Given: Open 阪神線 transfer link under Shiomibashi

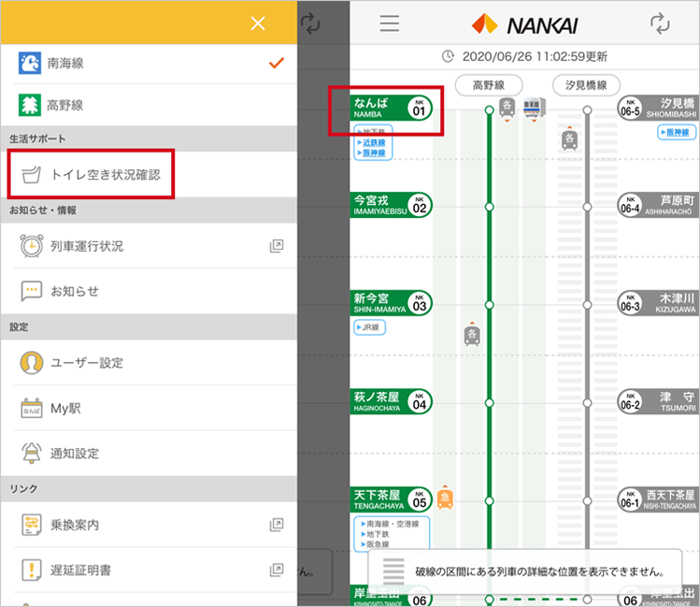Looking at the screenshot, I should point(677,132).
